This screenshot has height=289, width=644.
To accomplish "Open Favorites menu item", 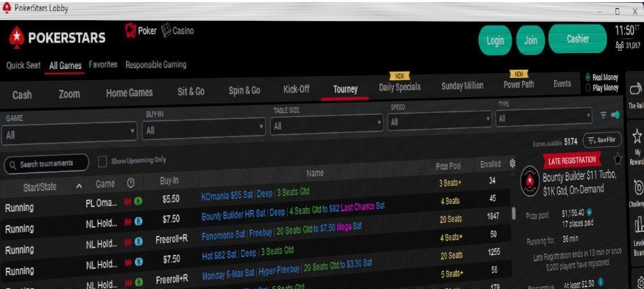I will coord(103,65).
